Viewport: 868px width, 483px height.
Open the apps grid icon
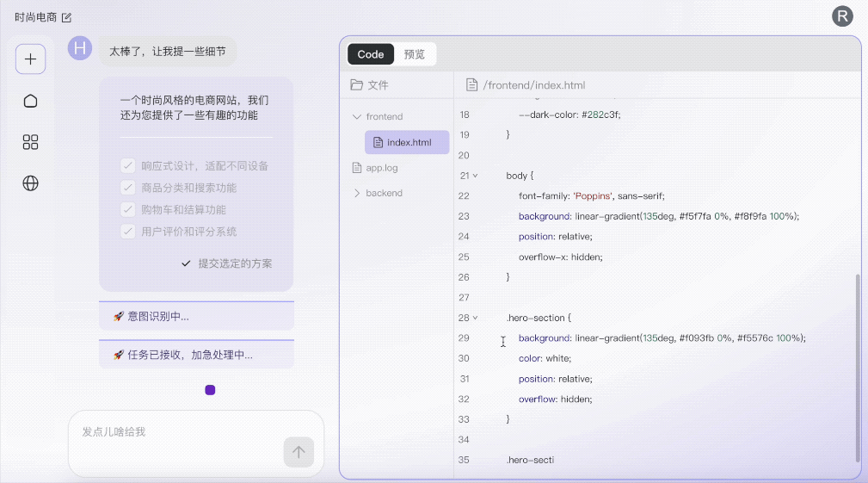(30, 142)
